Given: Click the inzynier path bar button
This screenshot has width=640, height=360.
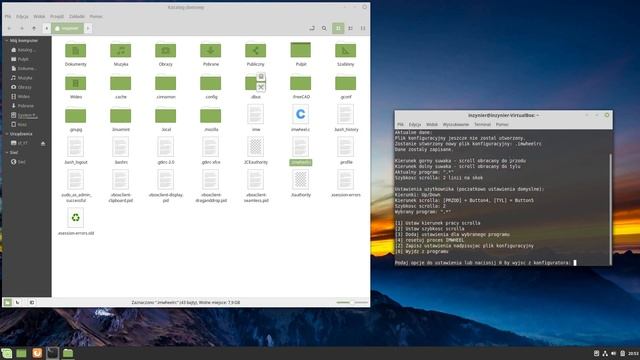Looking at the screenshot, I should click(67, 28).
